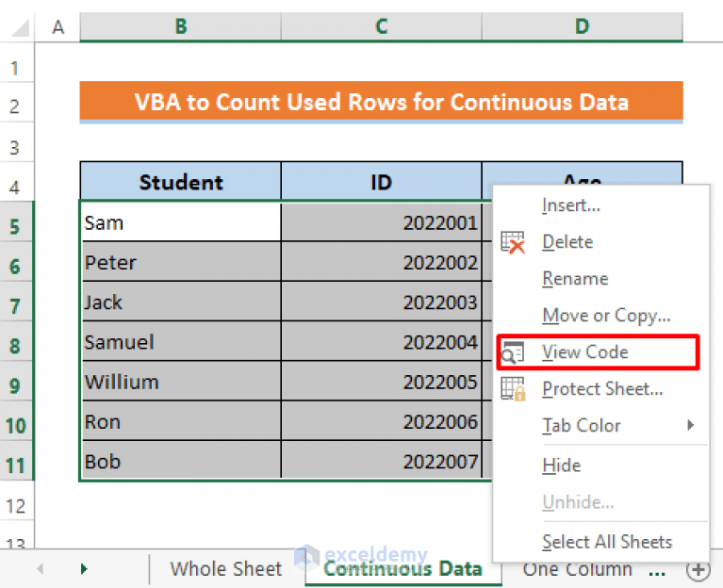Click the orange title banner cell
The image size is (723, 588).
(x=381, y=102)
